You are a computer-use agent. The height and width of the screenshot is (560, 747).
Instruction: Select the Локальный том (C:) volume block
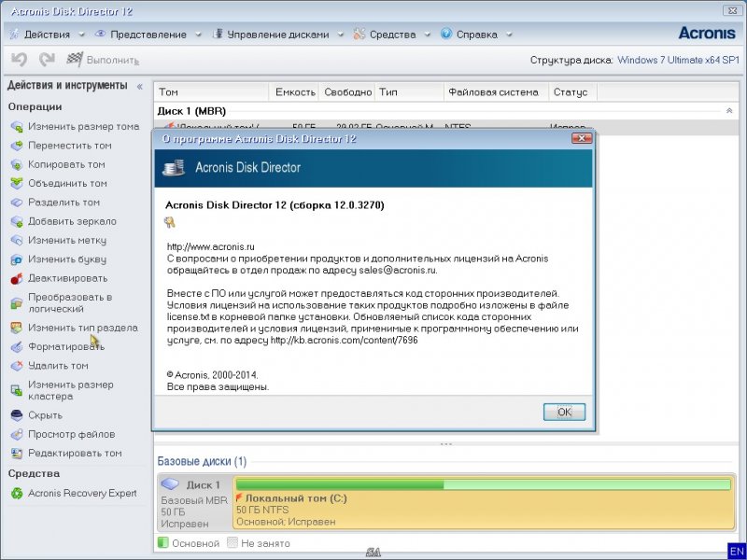click(x=484, y=503)
